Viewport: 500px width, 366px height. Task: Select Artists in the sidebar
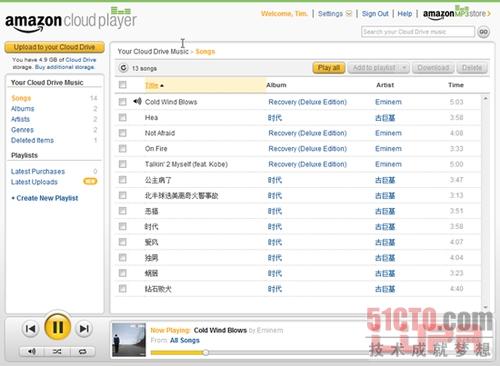[x=20, y=119]
